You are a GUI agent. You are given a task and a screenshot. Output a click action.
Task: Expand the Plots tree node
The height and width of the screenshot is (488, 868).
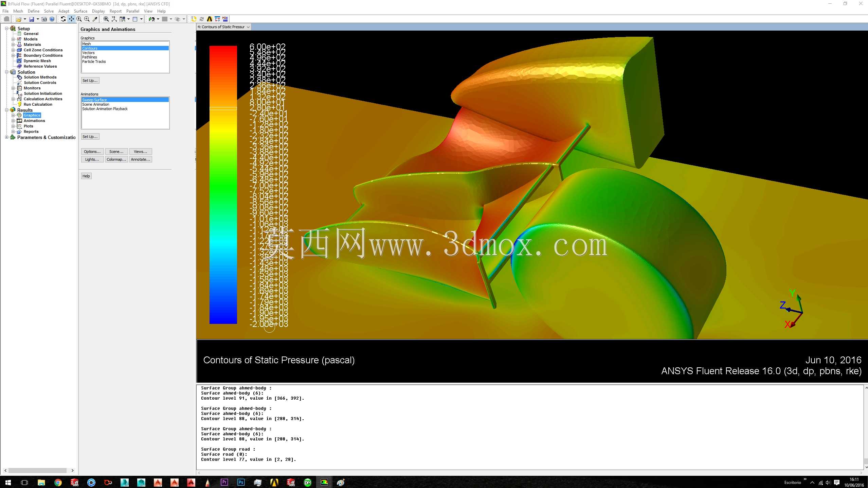[x=13, y=126]
